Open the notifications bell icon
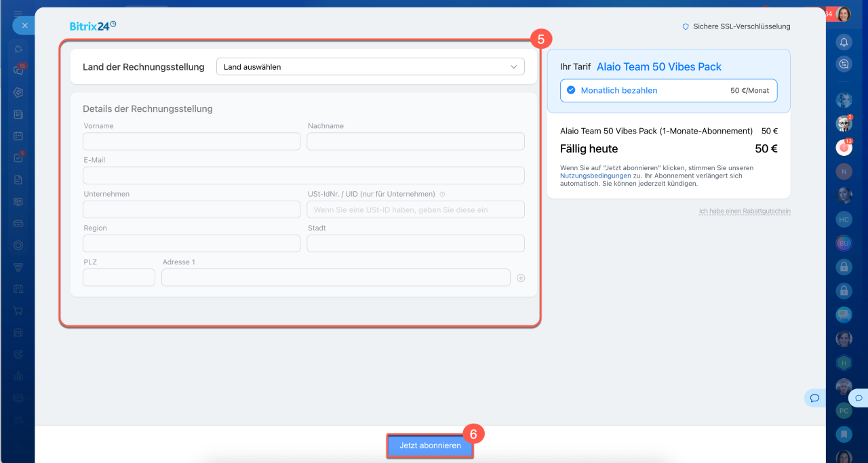This screenshot has height=463, width=868. [x=844, y=41]
